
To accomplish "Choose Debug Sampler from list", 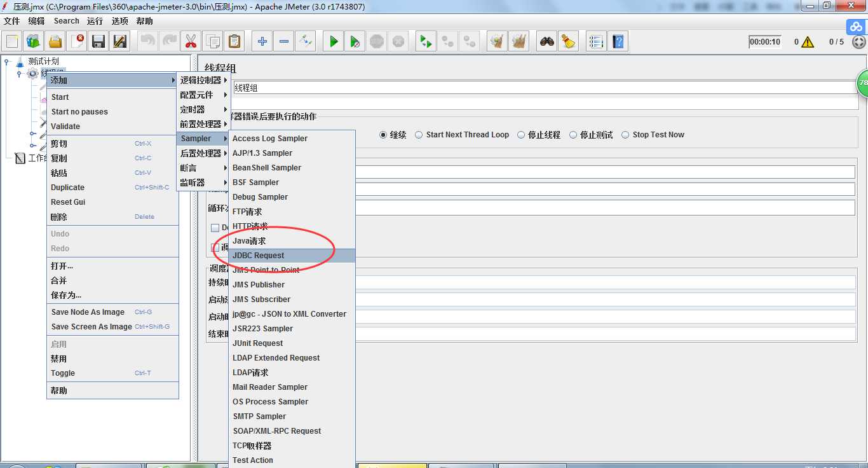I will (292, 197).
